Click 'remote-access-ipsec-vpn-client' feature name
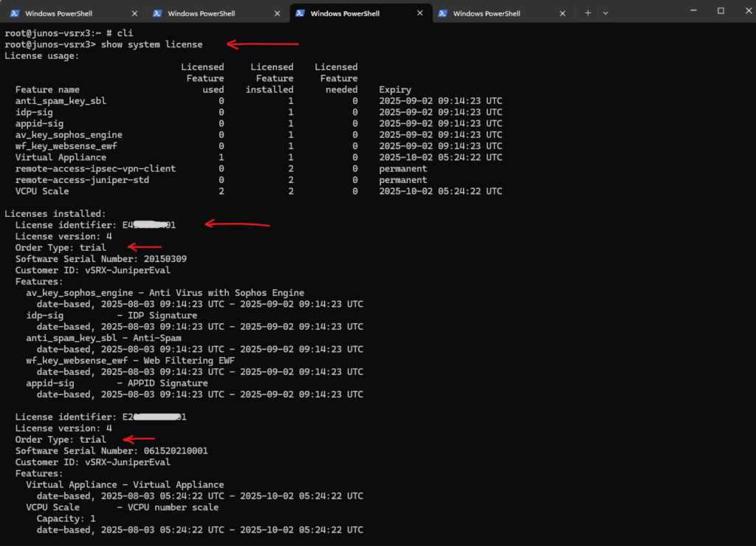The height and width of the screenshot is (546, 756). [x=95, y=169]
